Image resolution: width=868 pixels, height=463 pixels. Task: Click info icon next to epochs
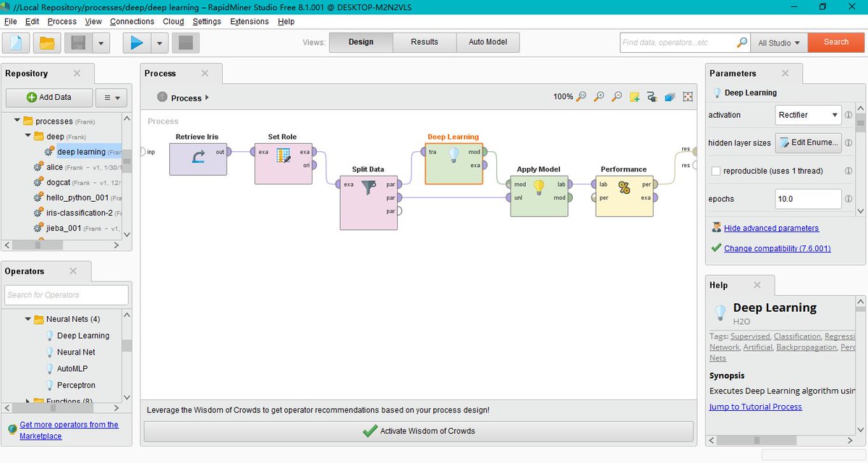coord(848,199)
